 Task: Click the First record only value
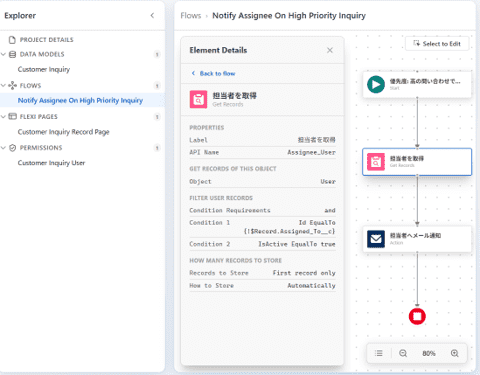point(304,273)
